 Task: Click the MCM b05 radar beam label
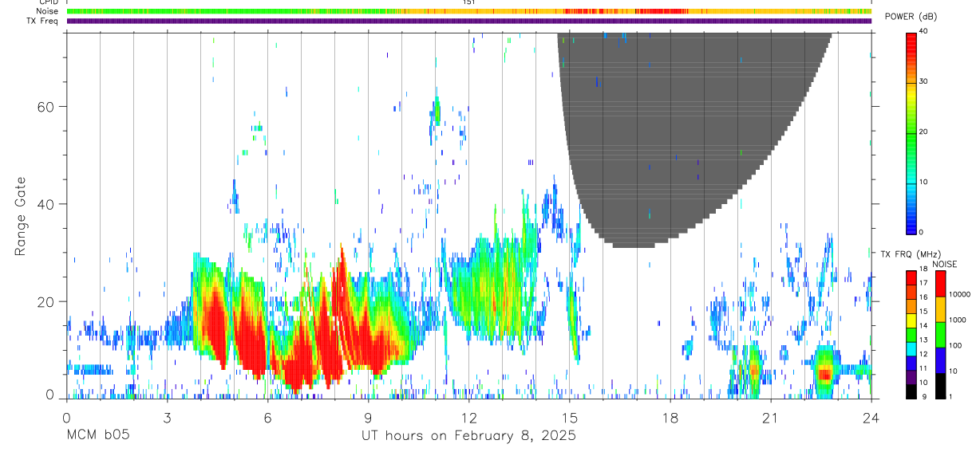click(97, 435)
